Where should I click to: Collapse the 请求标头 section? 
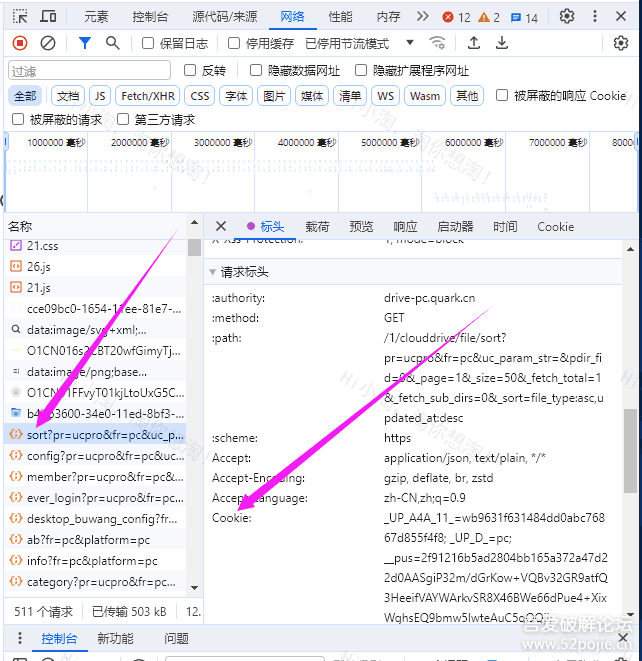(x=213, y=272)
